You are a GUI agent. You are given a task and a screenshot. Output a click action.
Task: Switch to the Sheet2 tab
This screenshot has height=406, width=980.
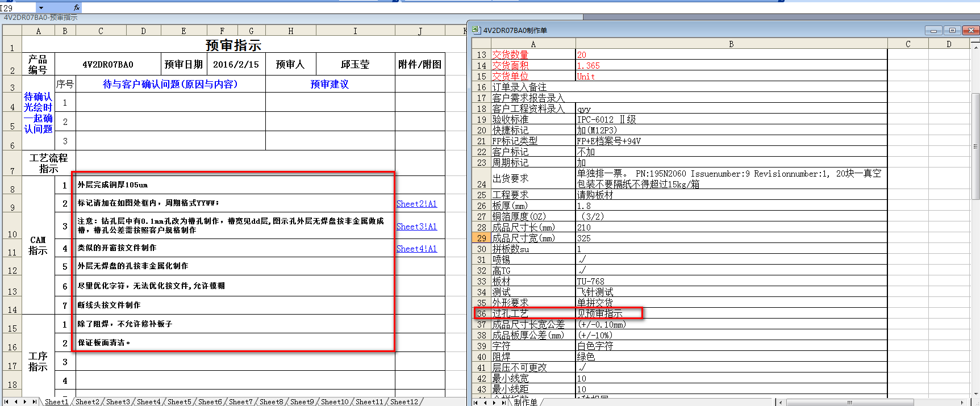[87, 401]
